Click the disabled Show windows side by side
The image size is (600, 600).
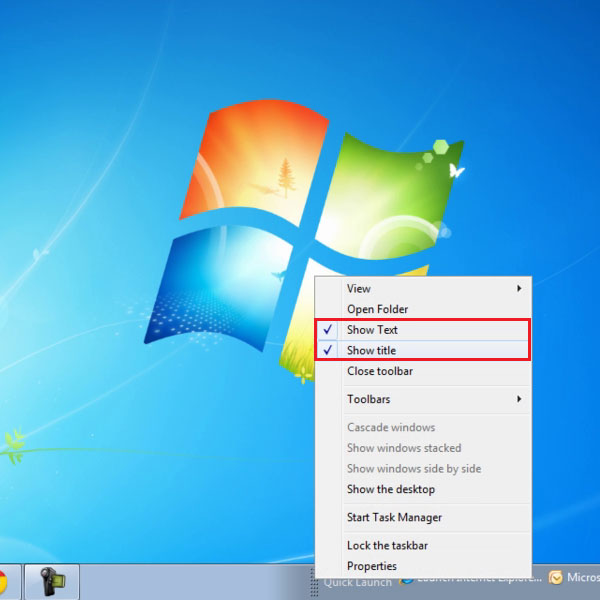point(422,469)
